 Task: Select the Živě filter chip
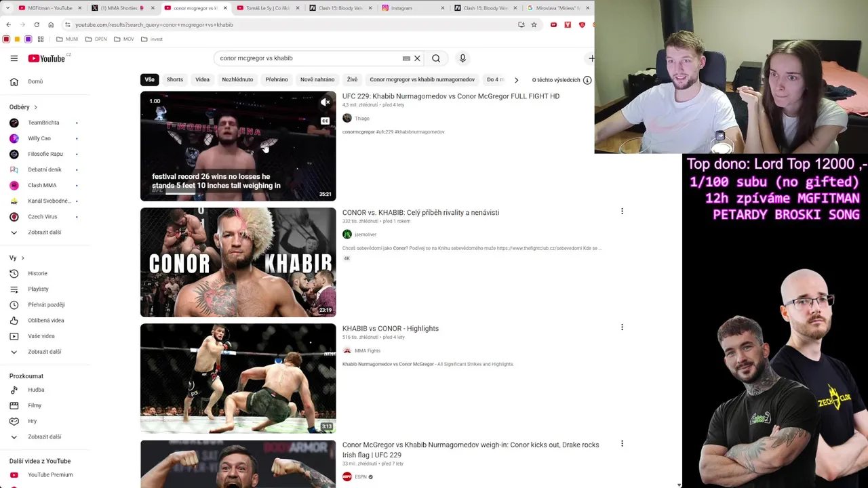click(x=352, y=79)
